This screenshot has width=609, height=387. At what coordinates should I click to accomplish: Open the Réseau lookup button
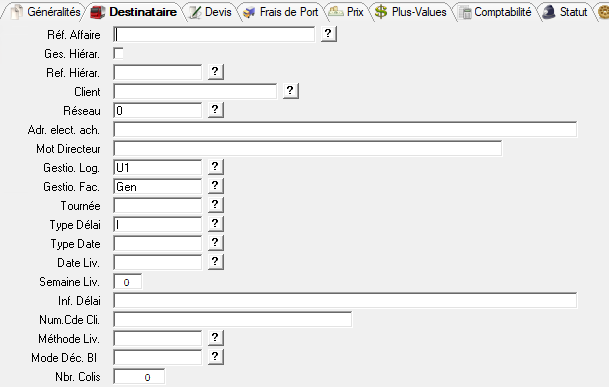pyautogui.click(x=216, y=110)
